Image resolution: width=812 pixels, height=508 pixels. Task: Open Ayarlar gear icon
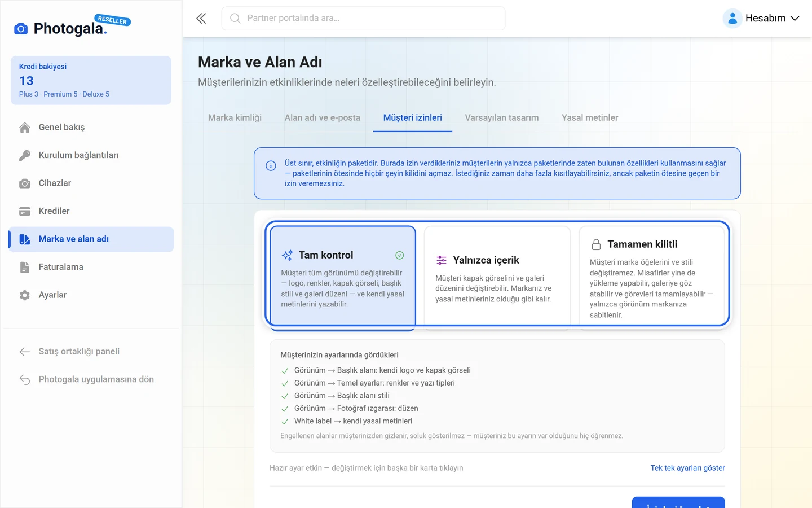[24, 295]
